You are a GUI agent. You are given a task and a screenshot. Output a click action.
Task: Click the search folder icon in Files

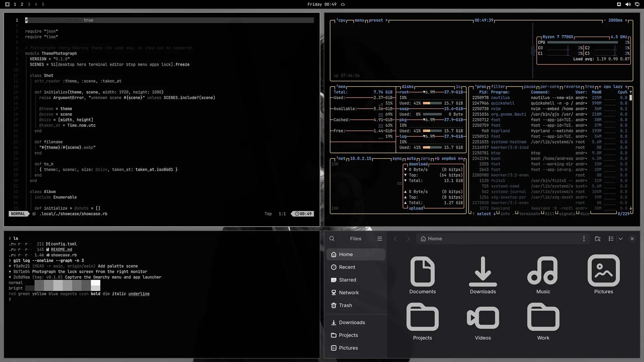(x=597, y=239)
